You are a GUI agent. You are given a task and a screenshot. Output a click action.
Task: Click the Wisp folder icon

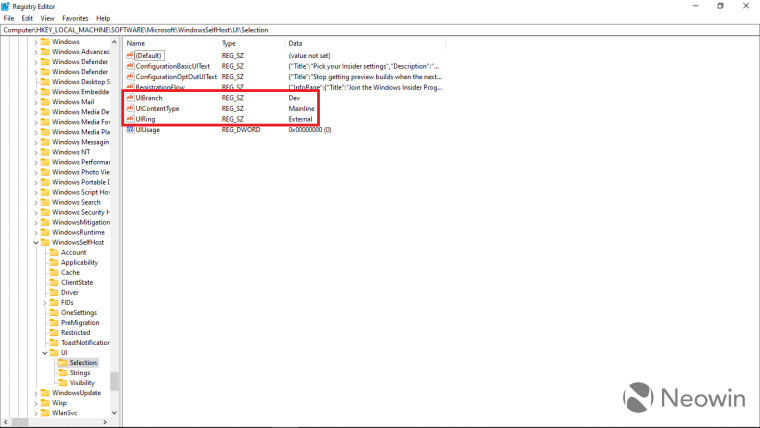tap(45, 403)
